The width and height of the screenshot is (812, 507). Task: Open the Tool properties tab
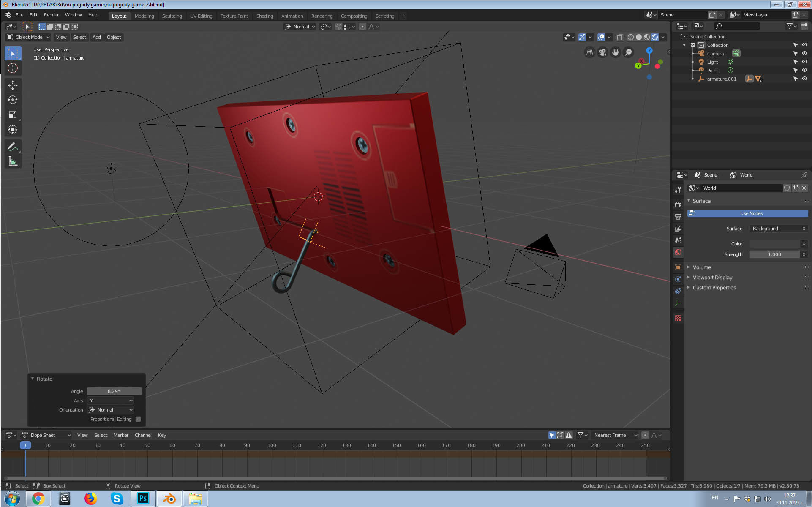click(x=678, y=190)
